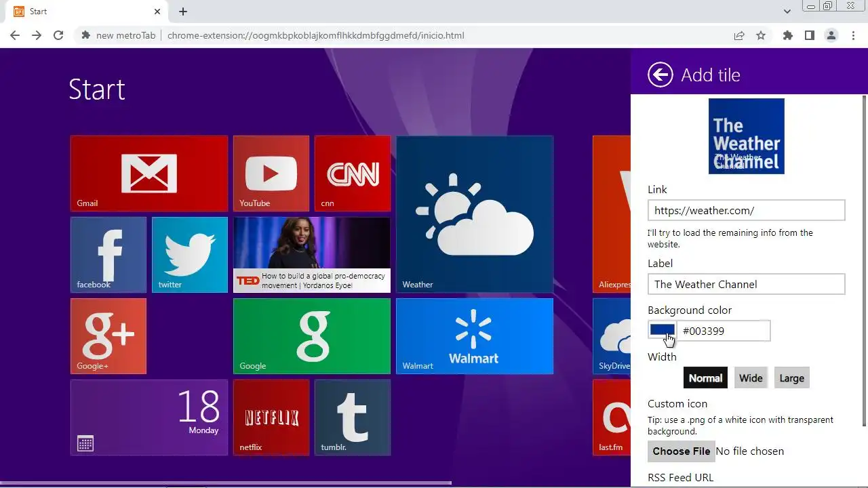Image resolution: width=868 pixels, height=488 pixels.
Task: Click Choose File for custom icon
Action: pos(682,451)
